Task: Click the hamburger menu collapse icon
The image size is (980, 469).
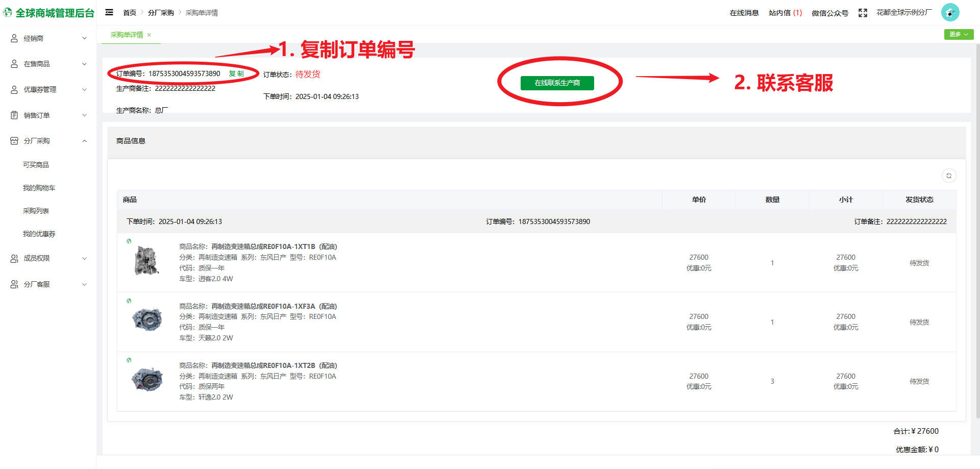Action: click(109, 12)
